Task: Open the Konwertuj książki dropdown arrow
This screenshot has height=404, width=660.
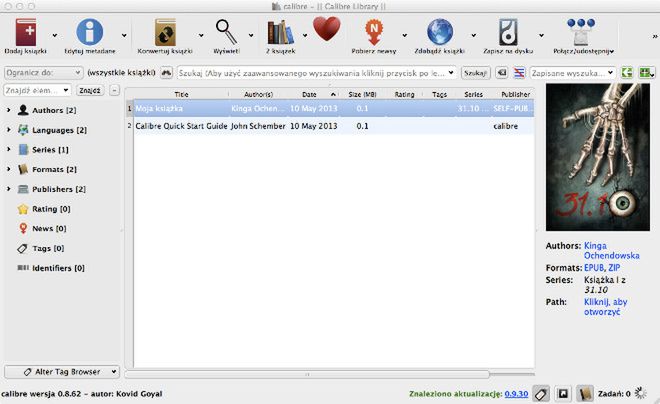Action: coord(201,36)
